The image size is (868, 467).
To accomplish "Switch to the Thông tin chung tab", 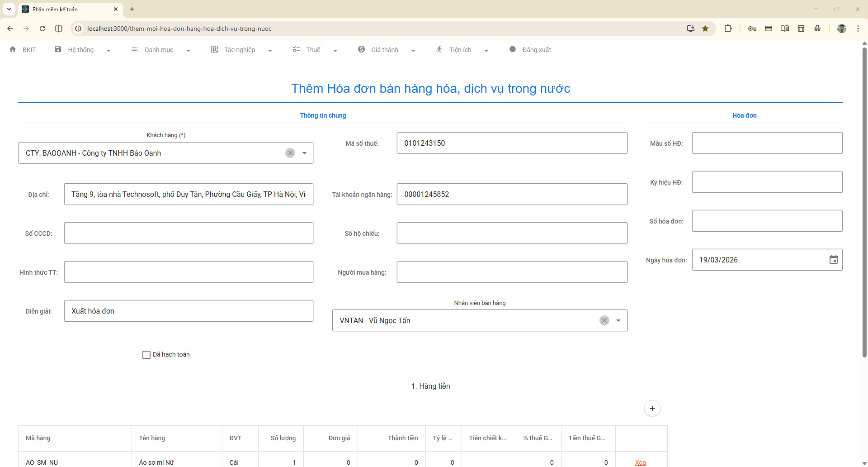I will [x=323, y=115].
